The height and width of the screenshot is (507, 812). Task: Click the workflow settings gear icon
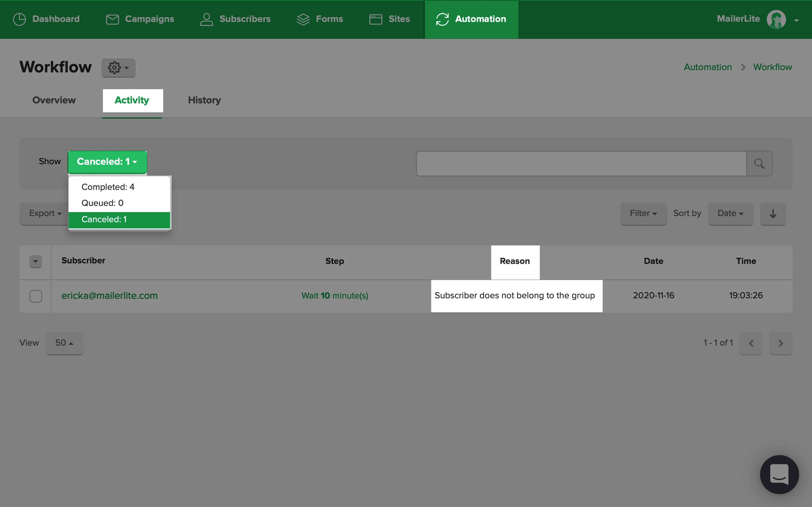click(x=118, y=68)
